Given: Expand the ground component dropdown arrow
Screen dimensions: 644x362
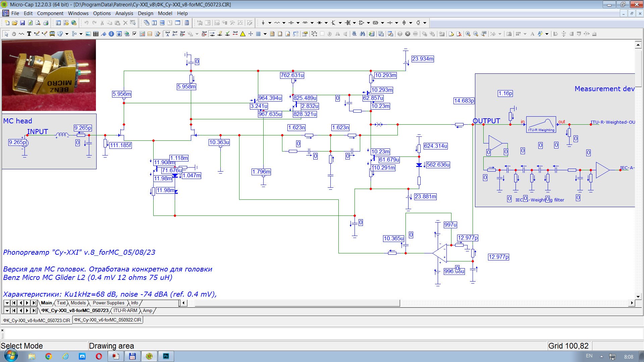Looking at the screenshot, I should pyautogui.click(x=270, y=23).
